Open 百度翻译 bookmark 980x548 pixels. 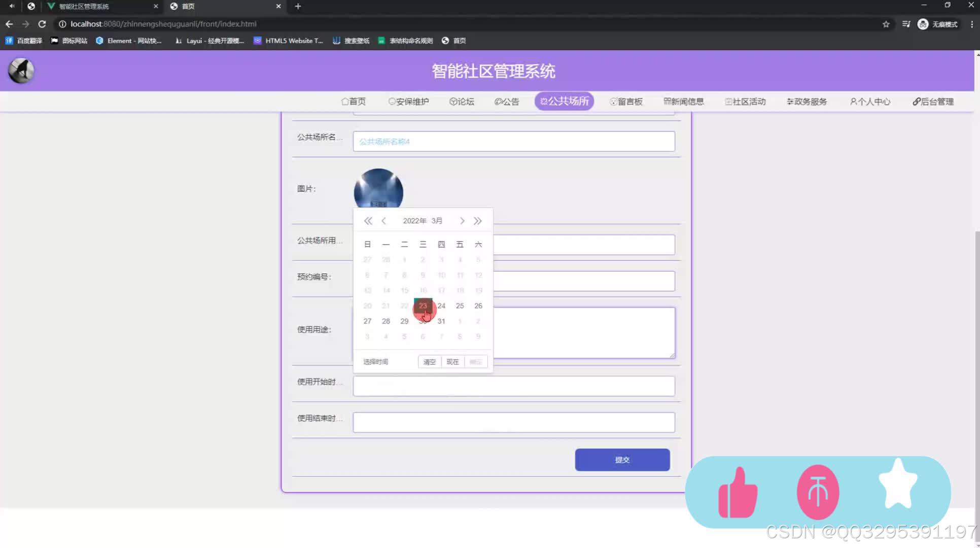pos(24,41)
